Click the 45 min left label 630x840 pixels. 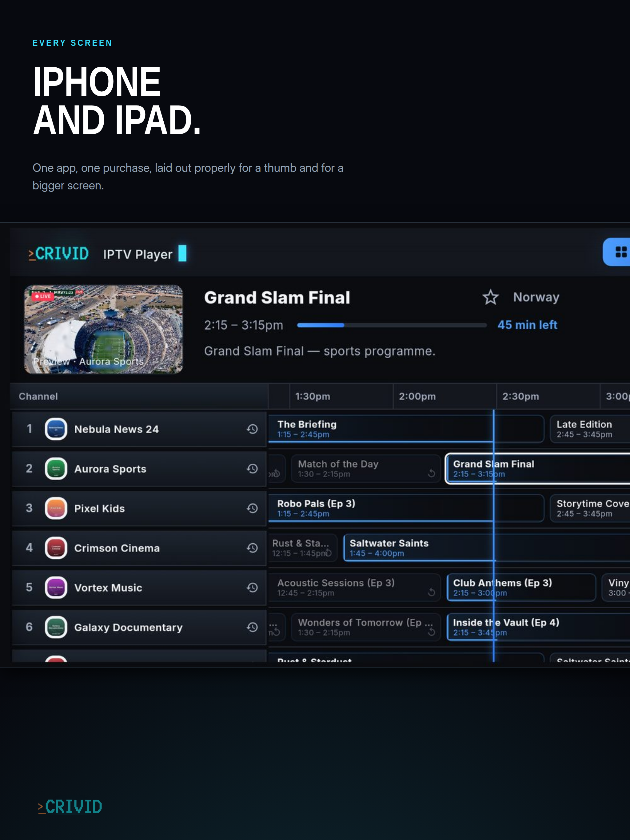(x=527, y=325)
